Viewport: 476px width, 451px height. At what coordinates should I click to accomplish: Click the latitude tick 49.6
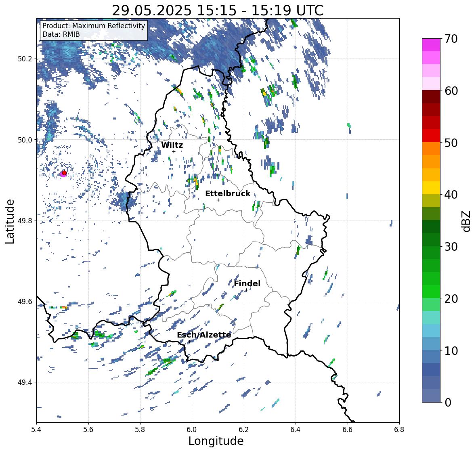tap(25, 301)
